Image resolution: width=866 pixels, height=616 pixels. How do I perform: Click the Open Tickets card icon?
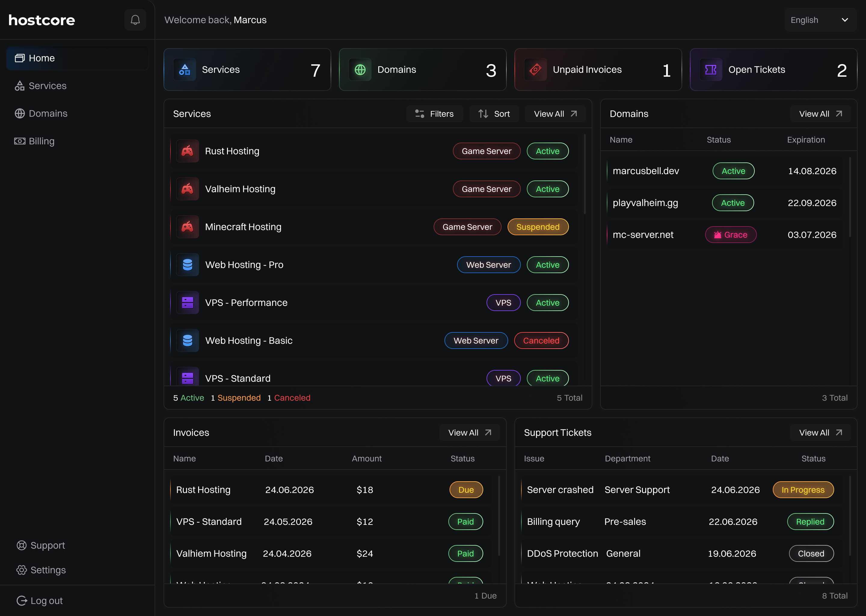coord(711,69)
